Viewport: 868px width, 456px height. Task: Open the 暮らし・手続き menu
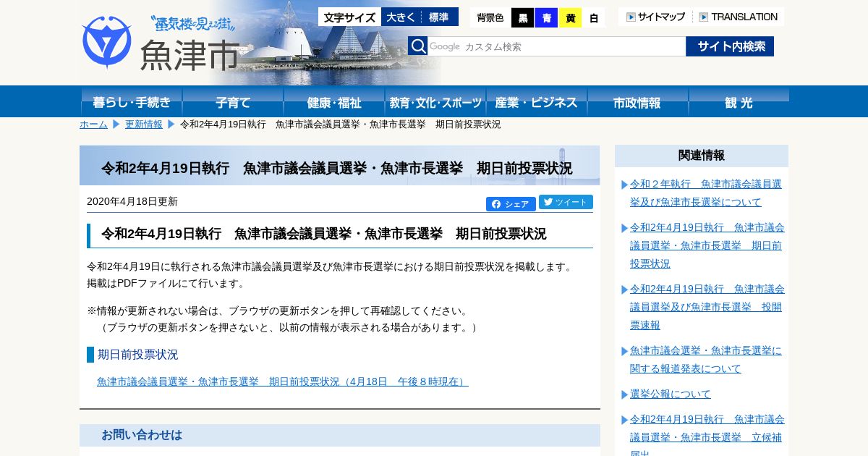131,101
